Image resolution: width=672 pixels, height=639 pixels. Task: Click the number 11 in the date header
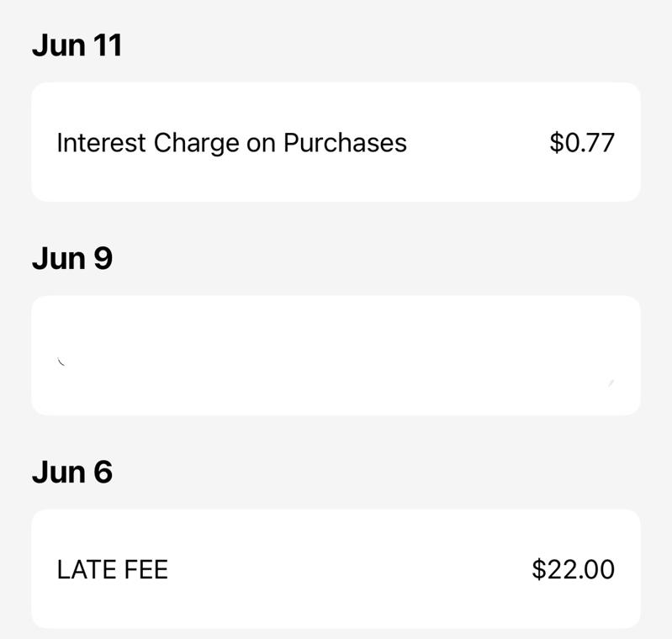pyautogui.click(x=108, y=45)
